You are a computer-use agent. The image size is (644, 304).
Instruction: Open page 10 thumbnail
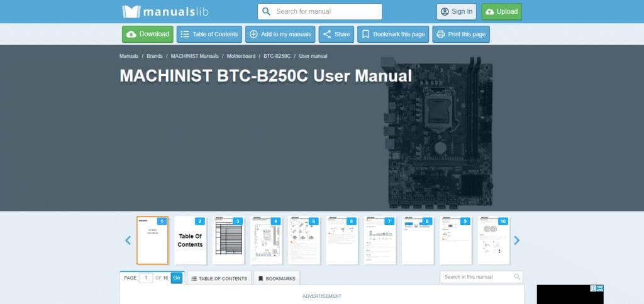pos(494,241)
